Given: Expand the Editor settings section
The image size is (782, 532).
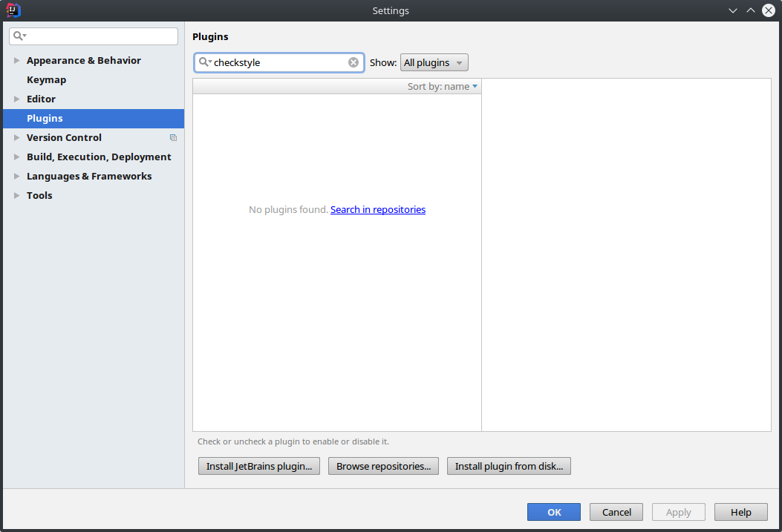Looking at the screenshot, I should tap(17, 99).
